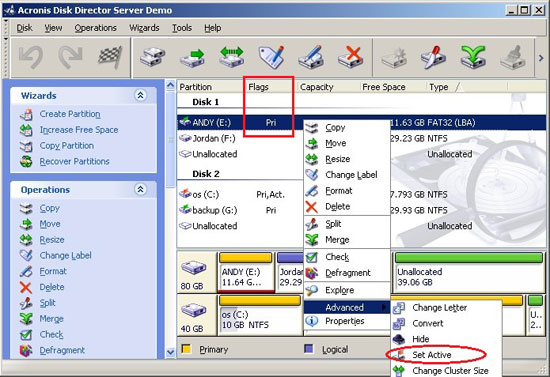Sort by the Partition column header

211,87
